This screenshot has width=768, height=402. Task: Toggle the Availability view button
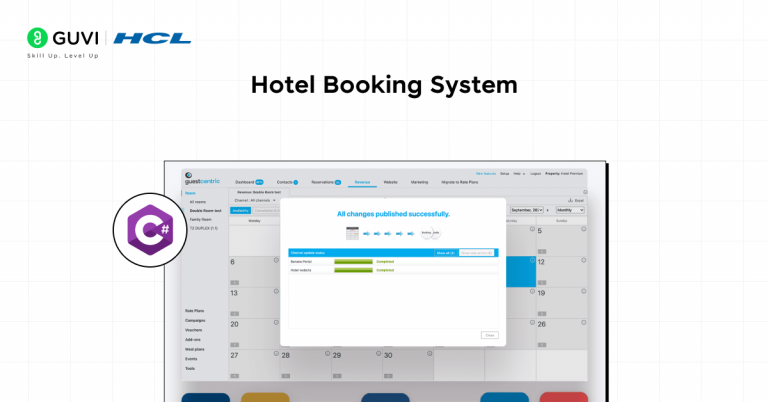pos(241,210)
